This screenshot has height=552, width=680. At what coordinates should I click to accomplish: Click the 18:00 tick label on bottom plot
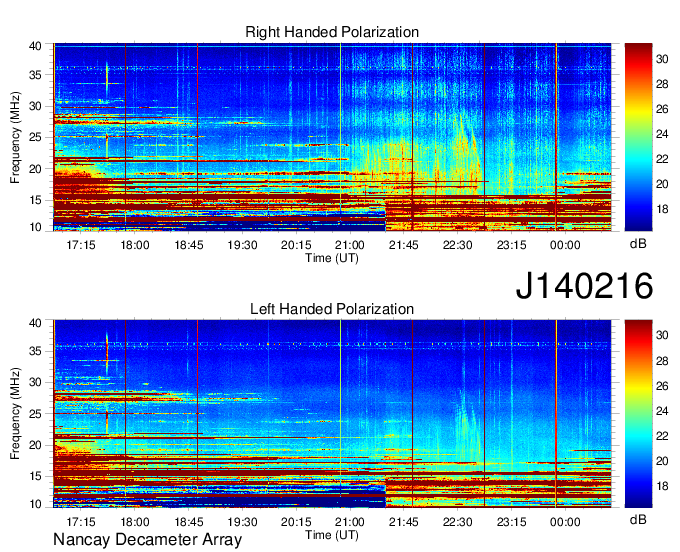(134, 522)
